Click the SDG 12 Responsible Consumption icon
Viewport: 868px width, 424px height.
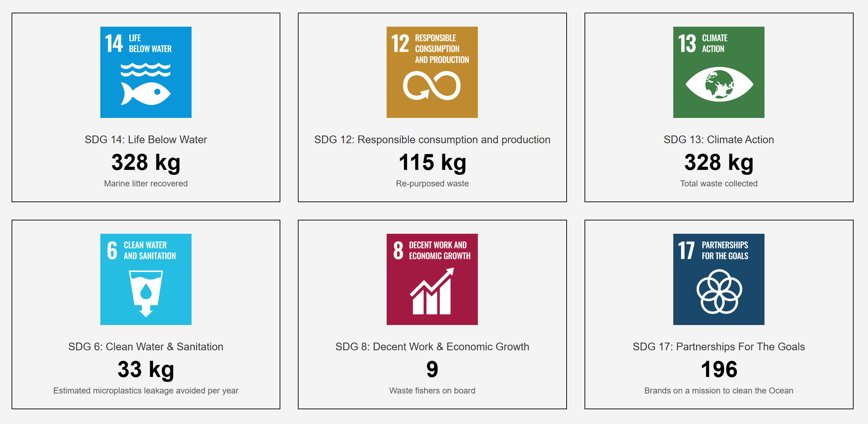432,72
